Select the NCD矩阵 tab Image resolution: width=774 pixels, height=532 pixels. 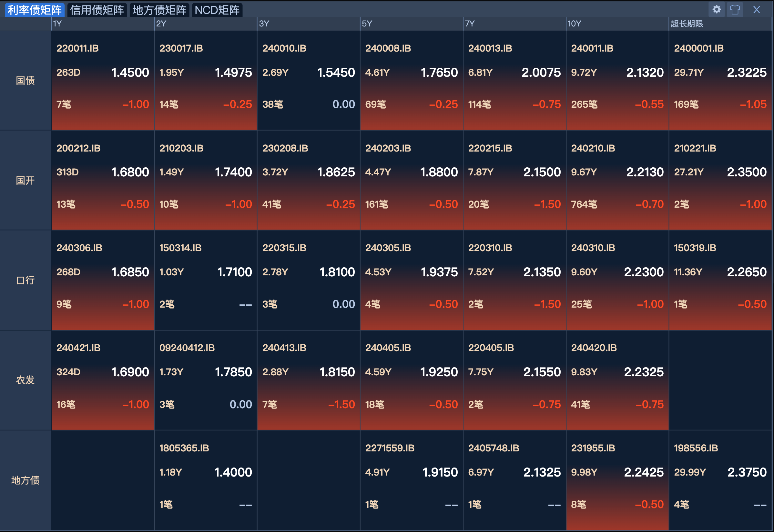click(x=217, y=10)
